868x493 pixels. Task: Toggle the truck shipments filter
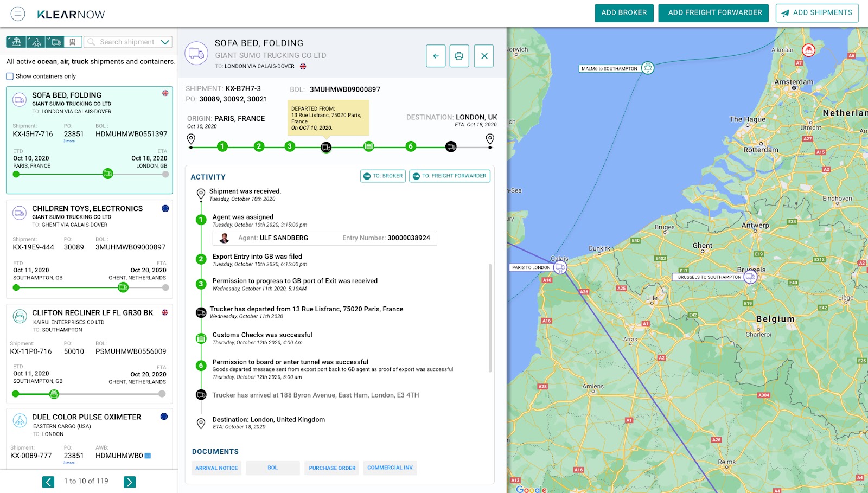pyautogui.click(x=55, y=42)
